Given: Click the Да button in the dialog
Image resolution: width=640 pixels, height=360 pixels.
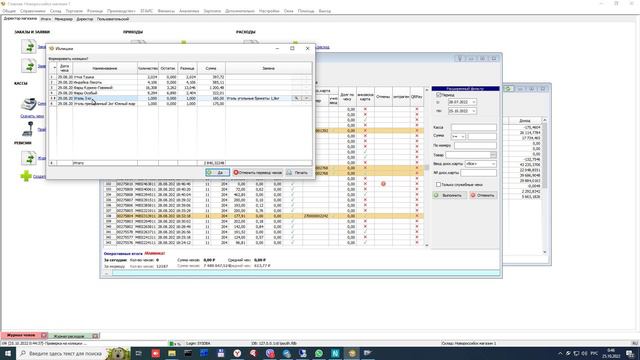Looking at the screenshot, I should [218, 173].
